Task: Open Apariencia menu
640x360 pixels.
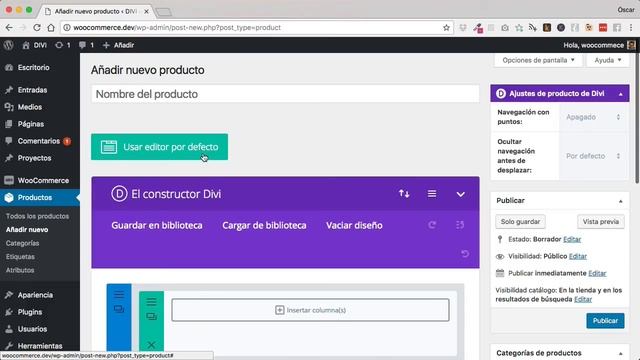Action: [35, 295]
